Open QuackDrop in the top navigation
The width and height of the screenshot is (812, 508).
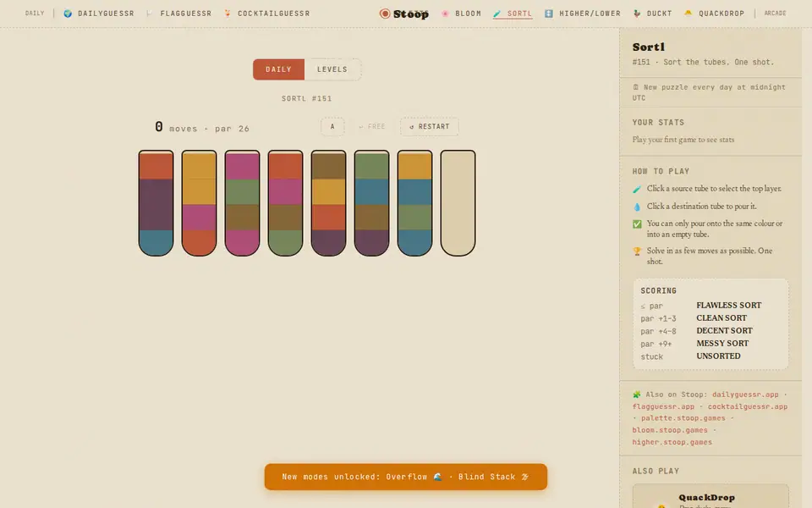point(714,14)
